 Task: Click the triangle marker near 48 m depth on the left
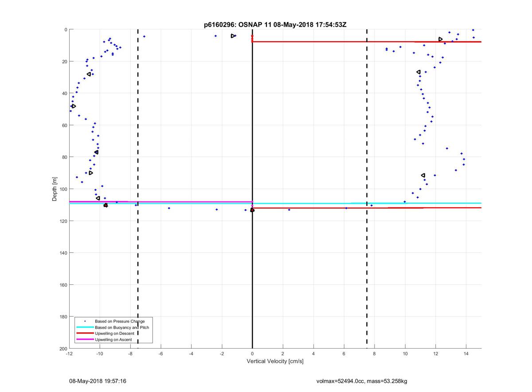click(74, 106)
